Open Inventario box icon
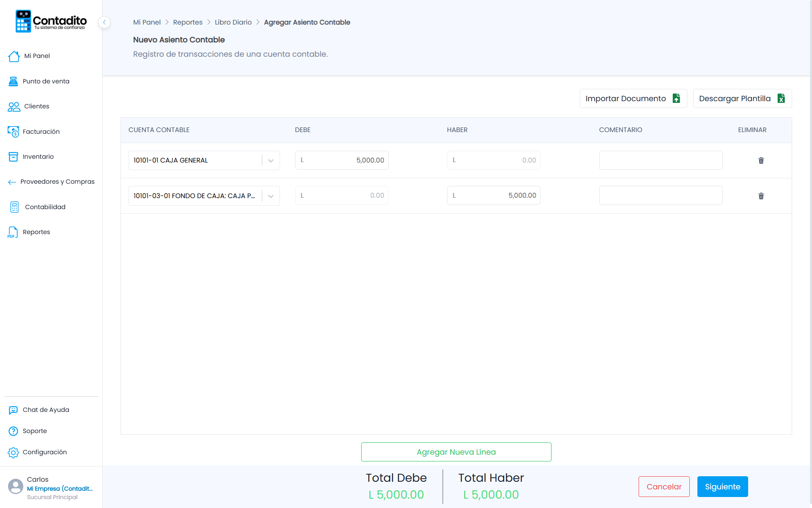This screenshot has width=812, height=508. point(13,157)
